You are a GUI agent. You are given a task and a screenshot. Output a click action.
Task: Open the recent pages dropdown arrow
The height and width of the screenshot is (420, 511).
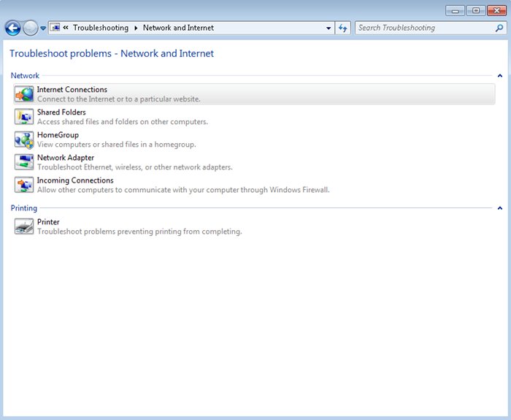43,28
